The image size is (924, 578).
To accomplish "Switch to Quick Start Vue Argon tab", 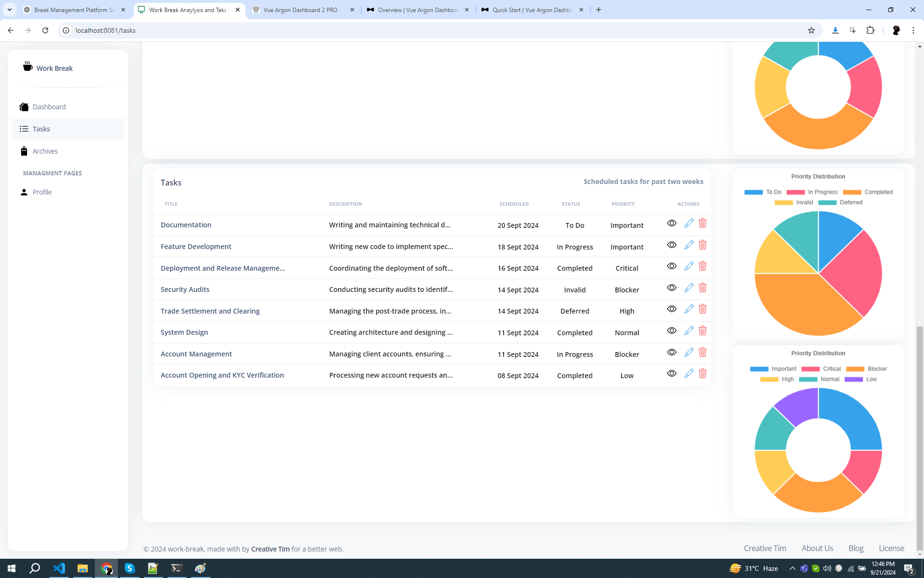I will tap(532, 10).
